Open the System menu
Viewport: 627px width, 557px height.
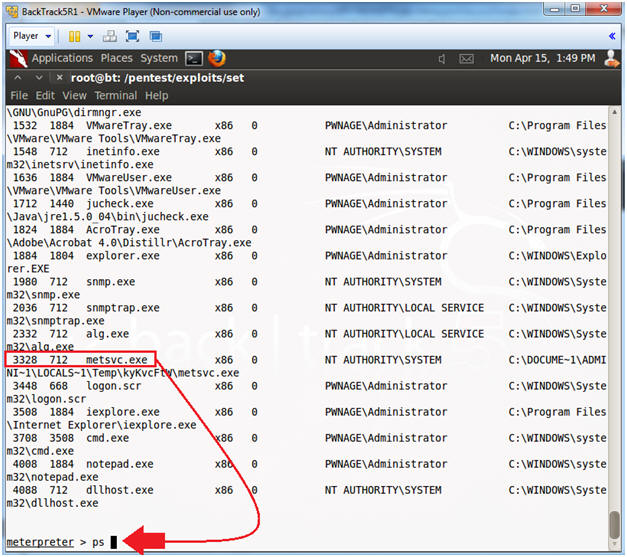159,58
